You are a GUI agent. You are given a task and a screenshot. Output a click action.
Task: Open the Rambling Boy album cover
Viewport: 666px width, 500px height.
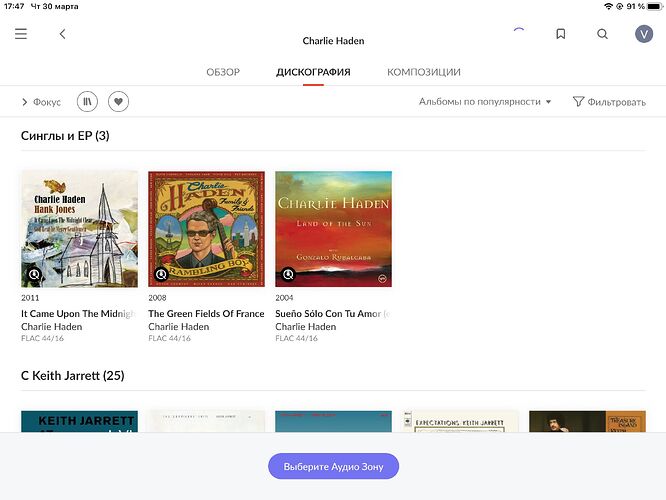click(x=206, y=229)
